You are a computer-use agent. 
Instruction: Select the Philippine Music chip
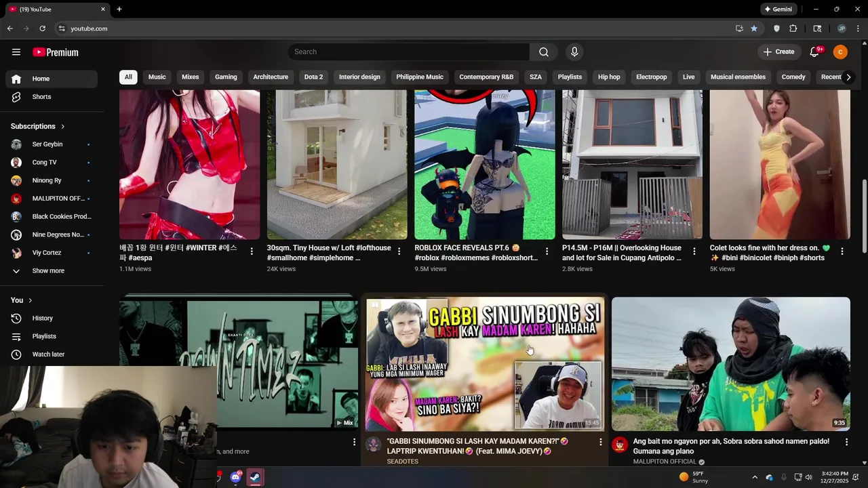tap(420, 77)
